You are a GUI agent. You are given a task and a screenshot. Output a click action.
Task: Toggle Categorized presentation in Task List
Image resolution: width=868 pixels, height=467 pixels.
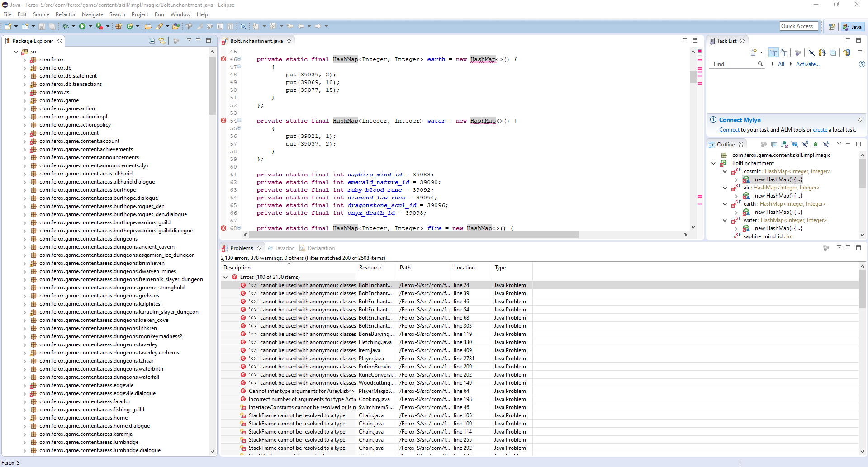coord(774,52)
